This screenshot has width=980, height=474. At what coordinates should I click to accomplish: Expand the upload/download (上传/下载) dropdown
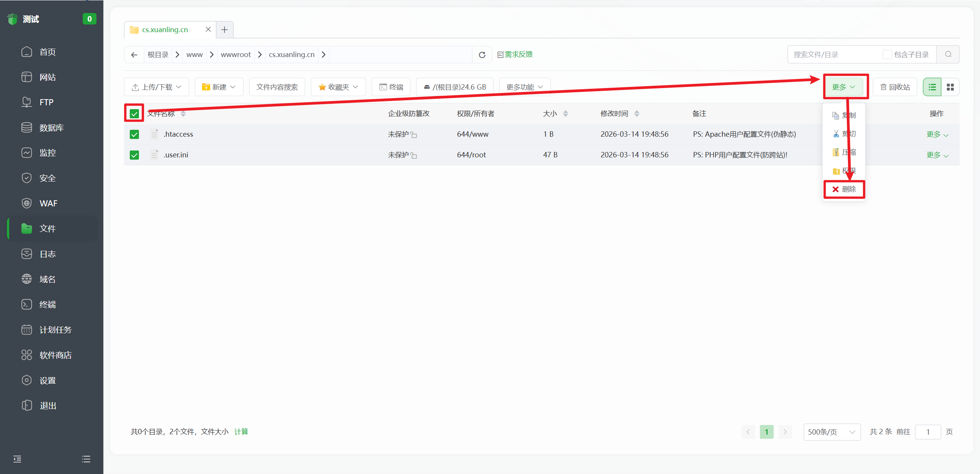tap(156, 87)
